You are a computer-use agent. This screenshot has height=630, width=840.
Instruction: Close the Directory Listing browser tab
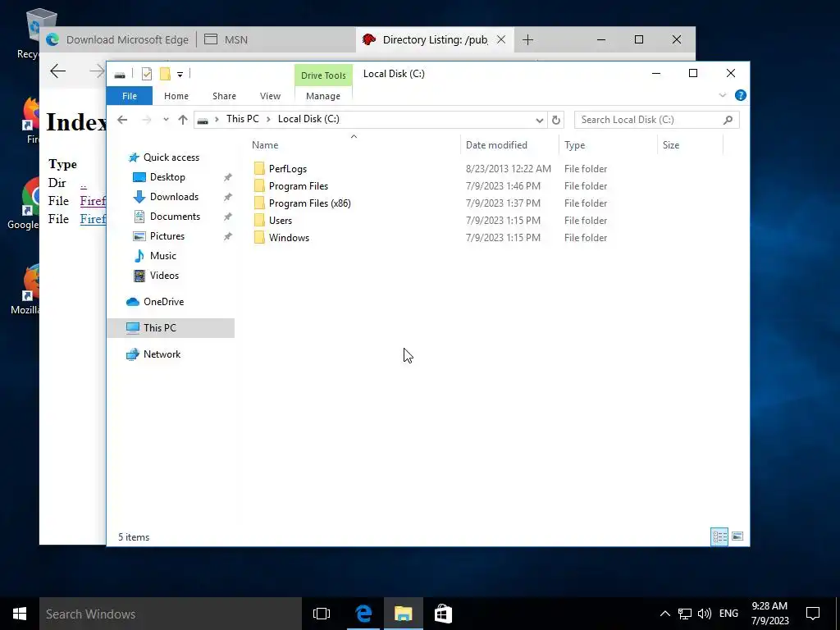[x=501, y=39]
